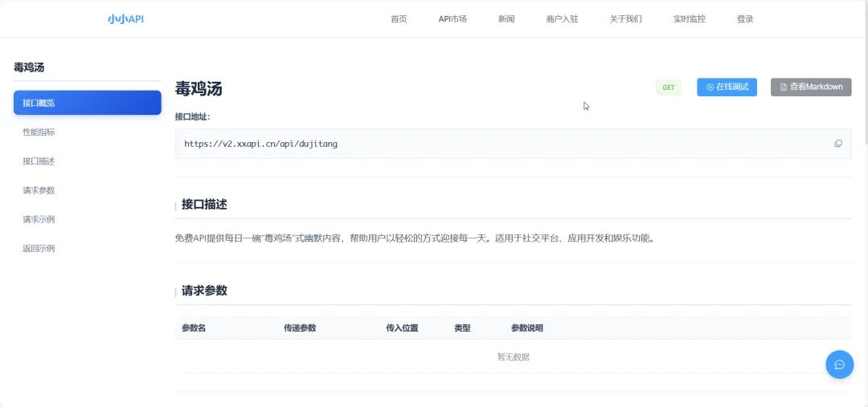Image resolution: width=868 pixels, height=407 pixels.
Task: Click the 毒鸡汤 page title
Action: [x=199, y=88]
